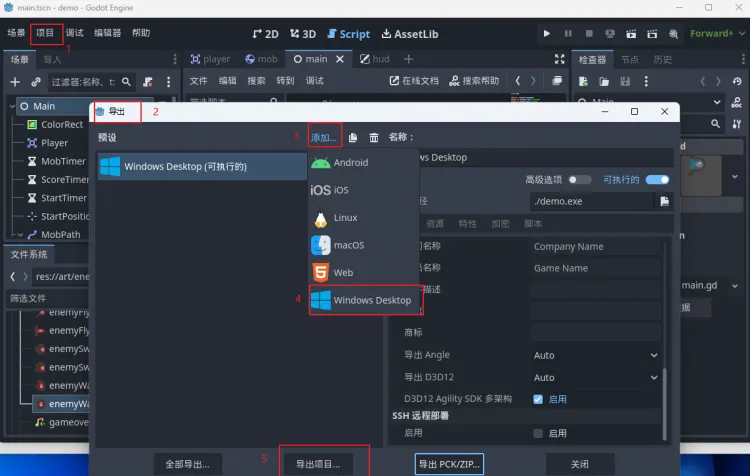The image size is (750, 476).
Task: Select the ColorRect node
Action: (x=62, y=124)
